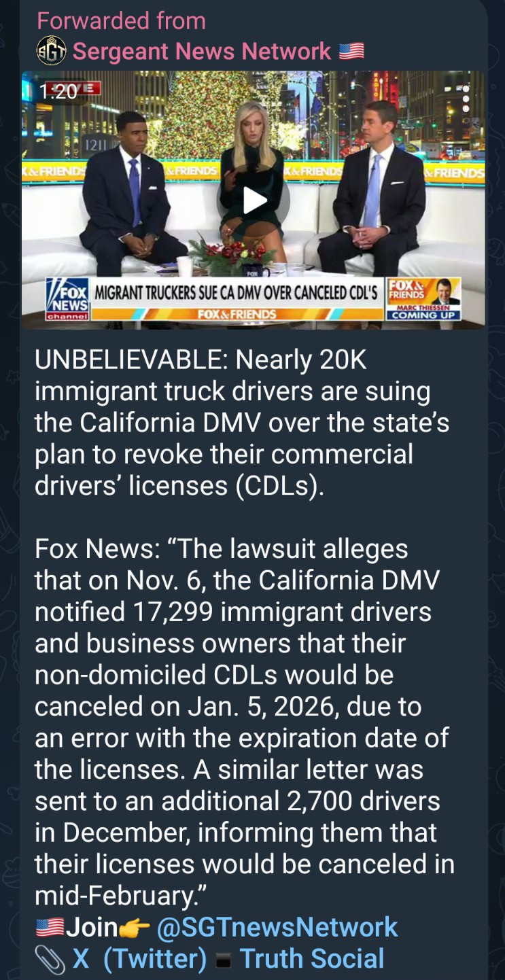505x980 pixels.
Task: Open the Sergeant News Network channel name
Action: tap(202, 51)
